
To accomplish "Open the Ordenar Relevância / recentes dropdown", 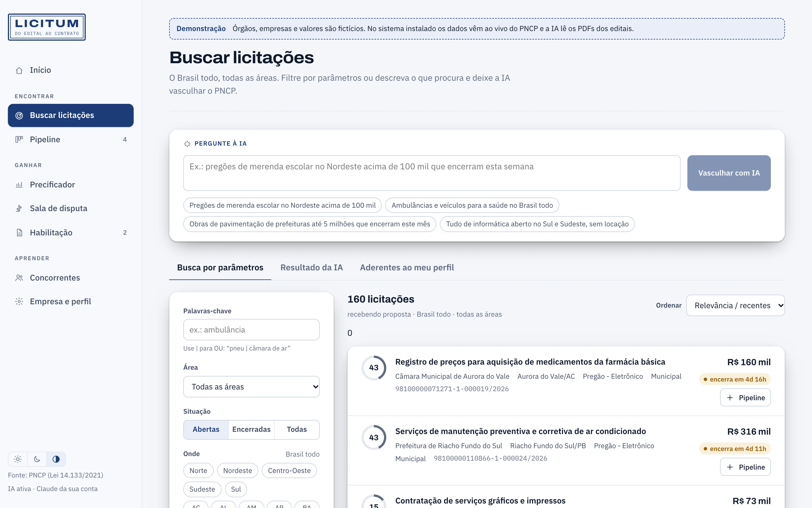I will pos(736,305).
